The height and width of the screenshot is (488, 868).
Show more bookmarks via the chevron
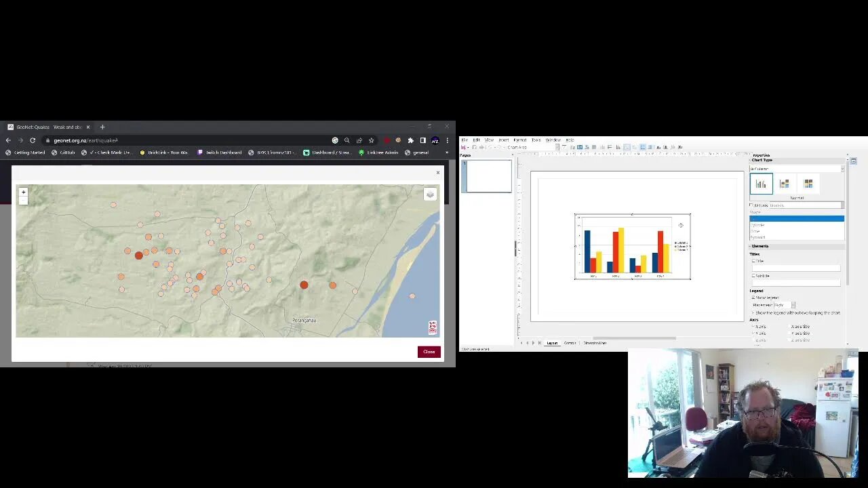pos(446,152)
